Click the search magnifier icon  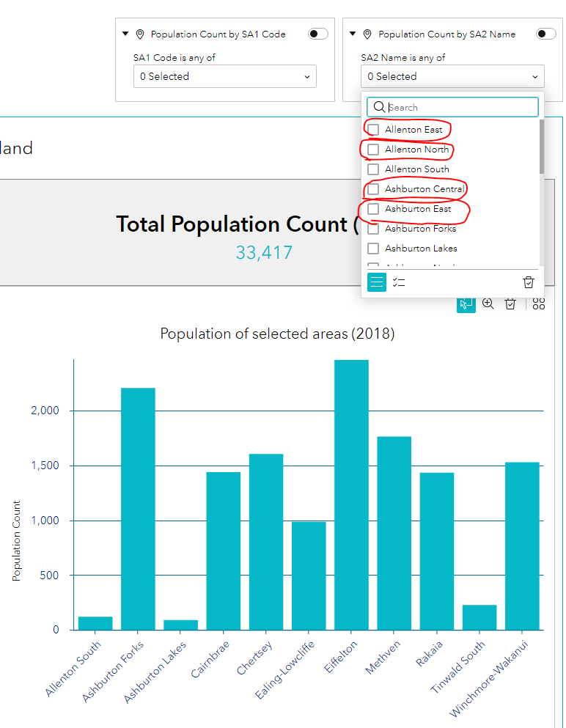tap(379, 107)
